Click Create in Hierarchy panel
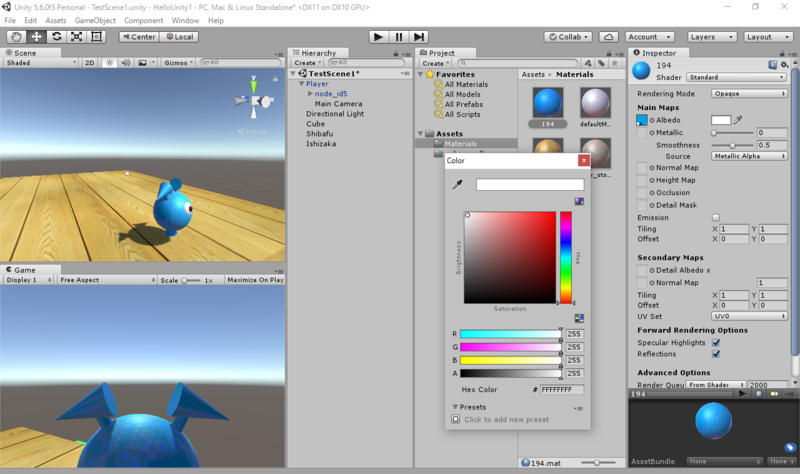Viewport: 800px width, 474px height. (307, 63)
